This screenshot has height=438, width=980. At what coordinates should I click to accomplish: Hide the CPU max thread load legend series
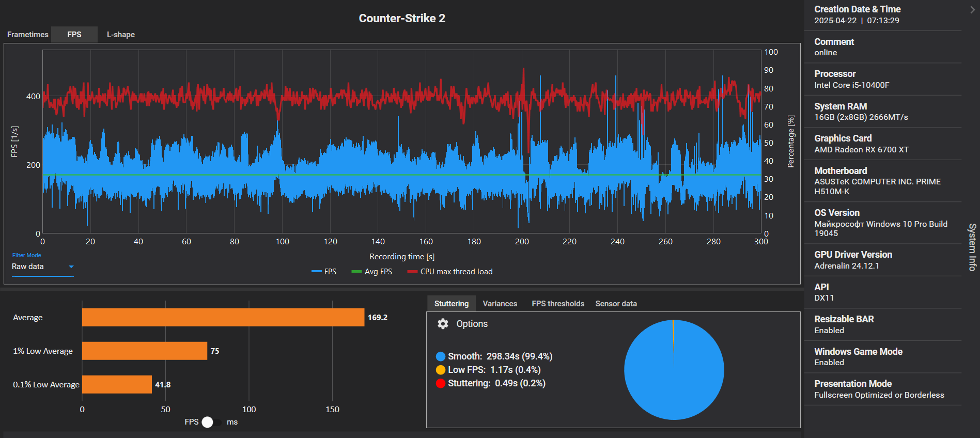(450, 272)
